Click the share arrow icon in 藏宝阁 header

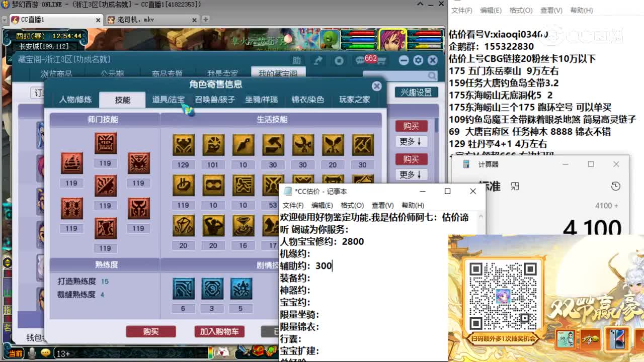point(318,60)
